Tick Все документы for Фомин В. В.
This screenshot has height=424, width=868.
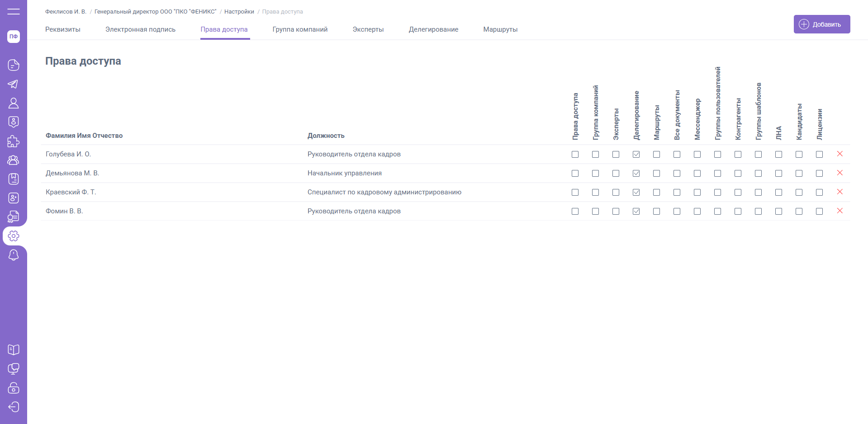tap(677, 212)
